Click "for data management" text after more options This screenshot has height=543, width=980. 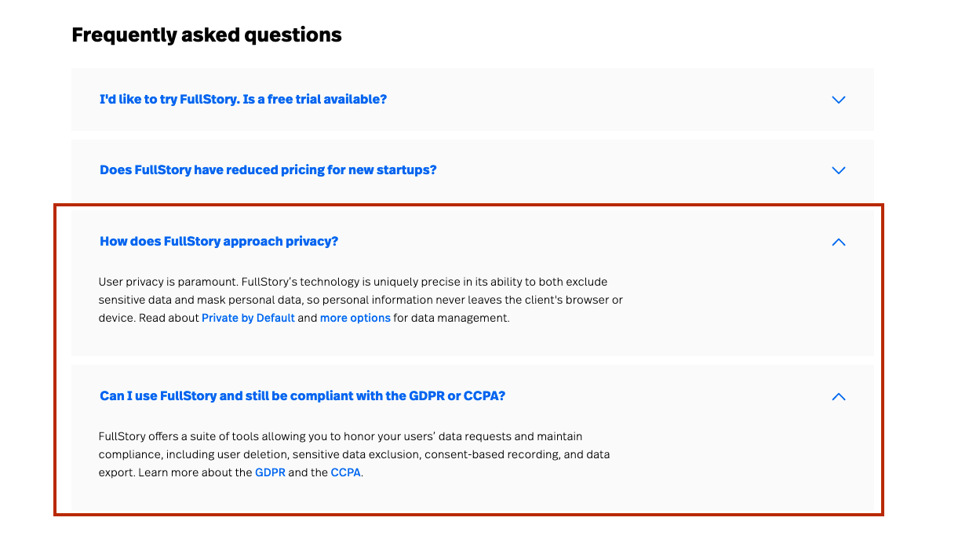(451, 318)
